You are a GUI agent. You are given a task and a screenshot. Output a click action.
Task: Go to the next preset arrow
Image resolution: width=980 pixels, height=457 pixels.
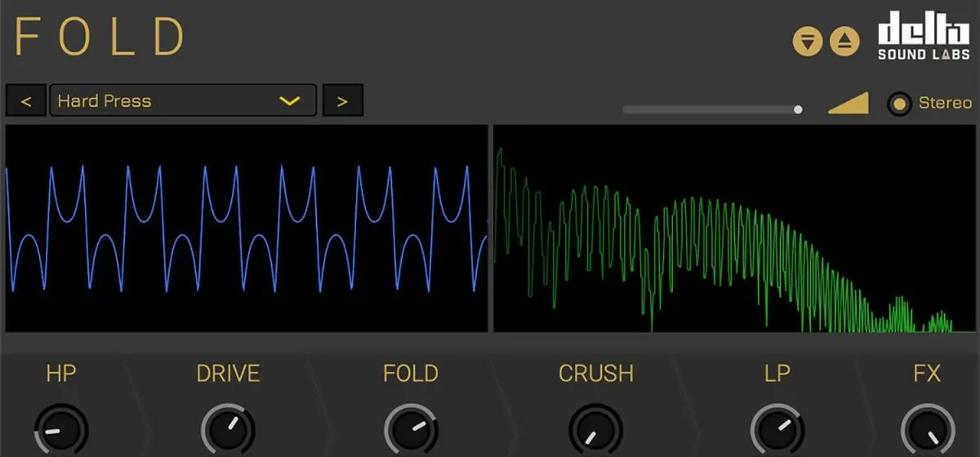342,101
